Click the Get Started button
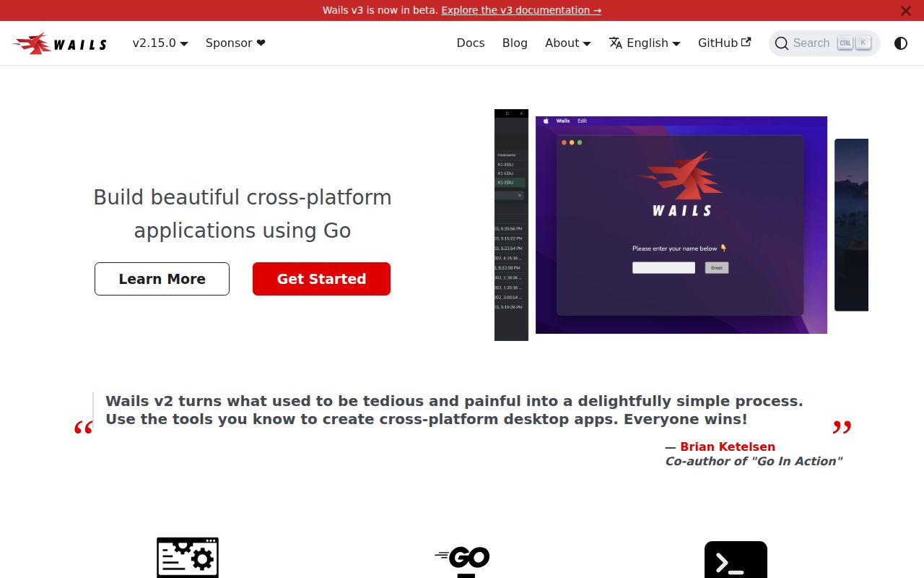 321,279
